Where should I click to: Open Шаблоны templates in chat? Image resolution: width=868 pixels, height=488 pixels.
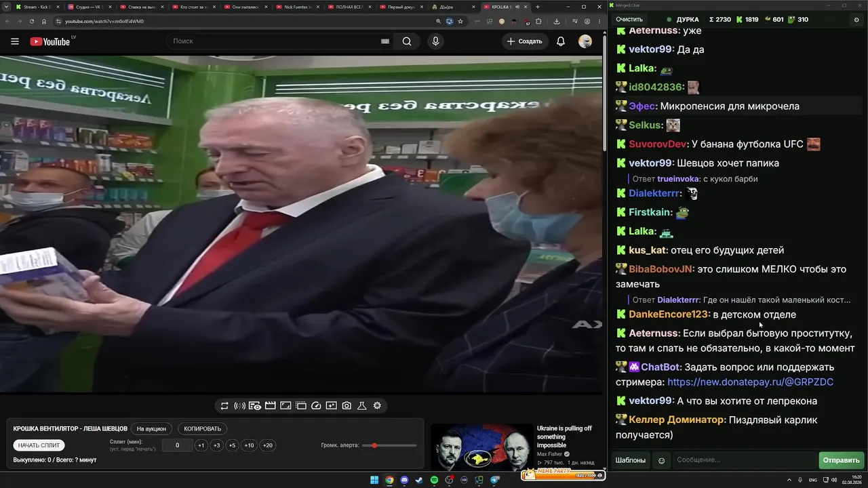(x=630, y=460)
